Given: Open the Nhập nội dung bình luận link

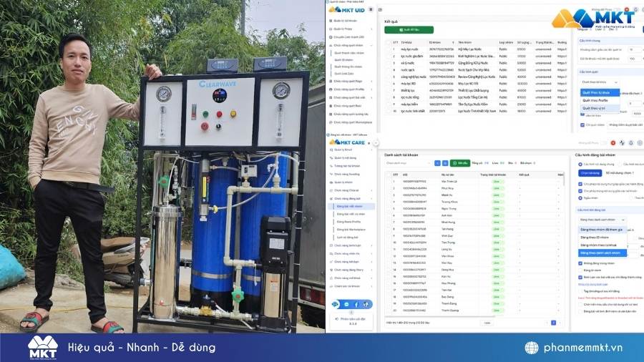Looking at the screenshot, I should tap(592, 284).
